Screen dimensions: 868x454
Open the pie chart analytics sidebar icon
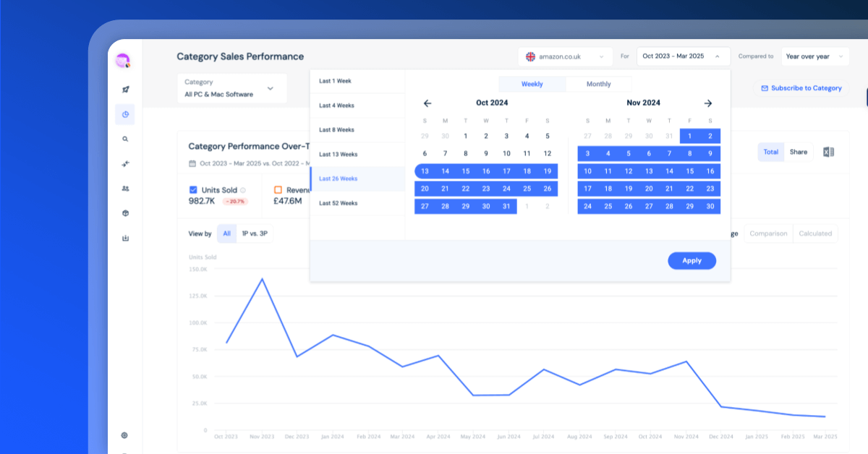tap(125, 114)
